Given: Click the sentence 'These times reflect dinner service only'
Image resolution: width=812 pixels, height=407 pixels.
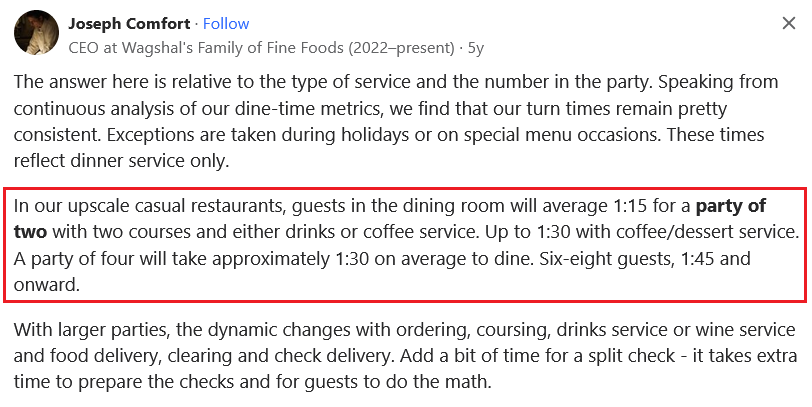Looking at the screenshot, I should pos(389,148).
